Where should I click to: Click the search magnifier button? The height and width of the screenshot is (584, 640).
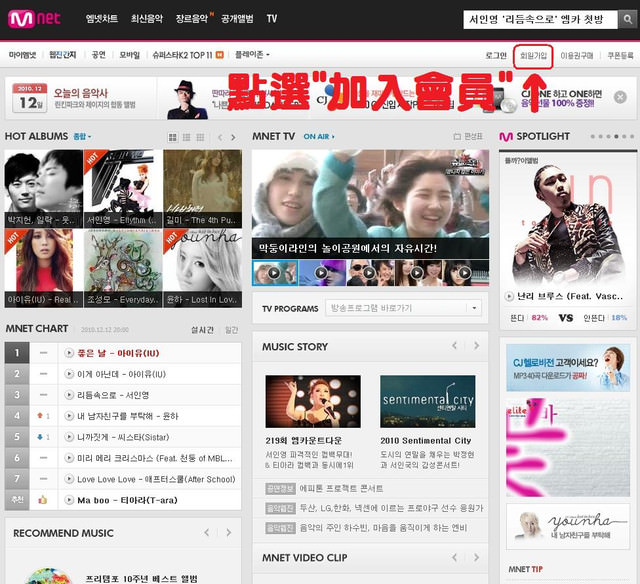click(x=627, y=19)
